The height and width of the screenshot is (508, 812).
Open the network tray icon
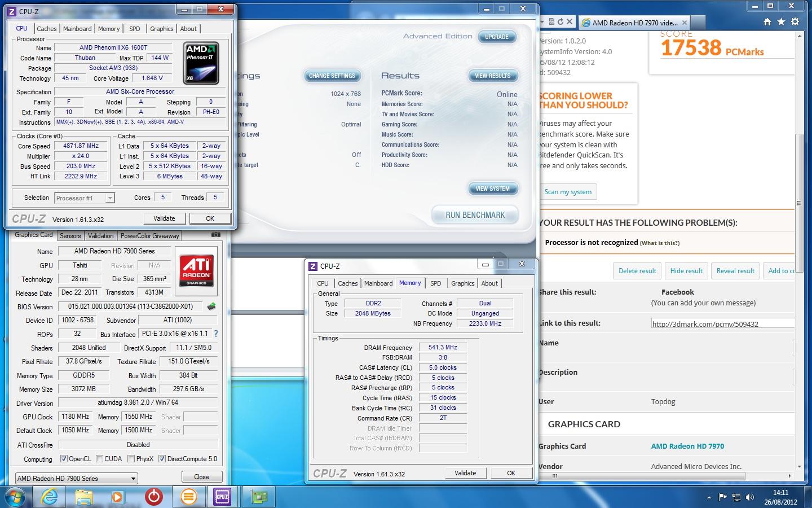736,497
